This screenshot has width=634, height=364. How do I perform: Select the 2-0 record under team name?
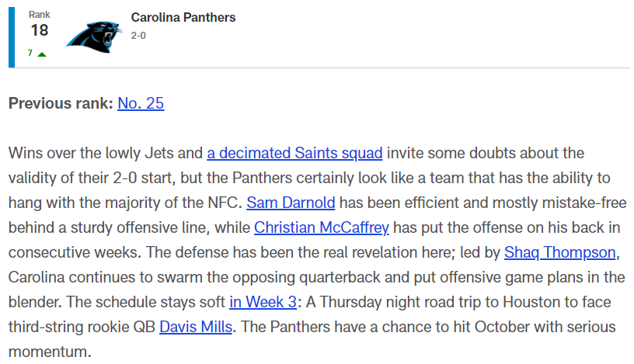point(141,36)
